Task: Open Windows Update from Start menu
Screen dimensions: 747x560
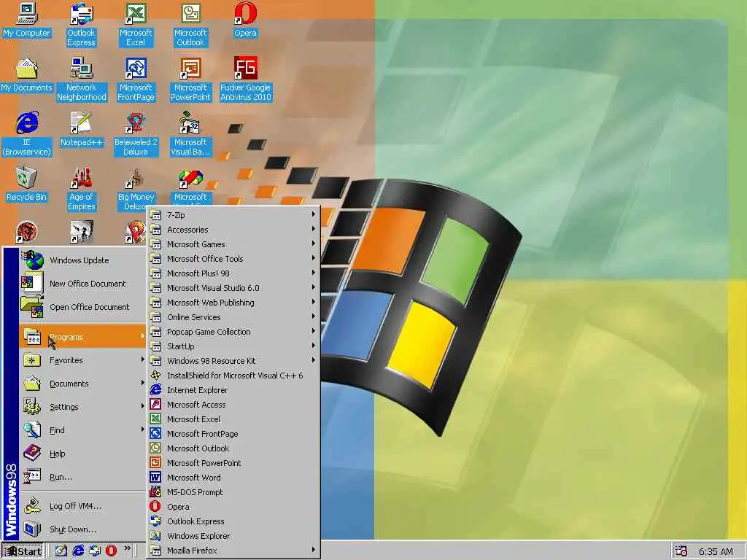Action: tap(82, 260)
